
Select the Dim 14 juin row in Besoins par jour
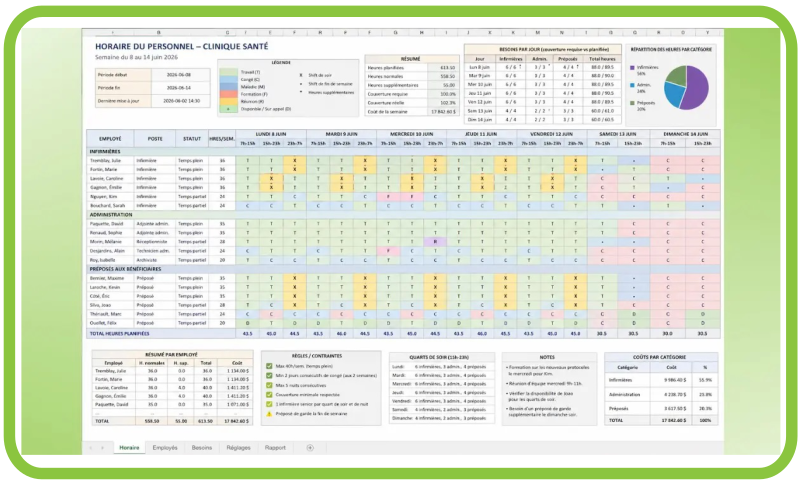(543, 120)
